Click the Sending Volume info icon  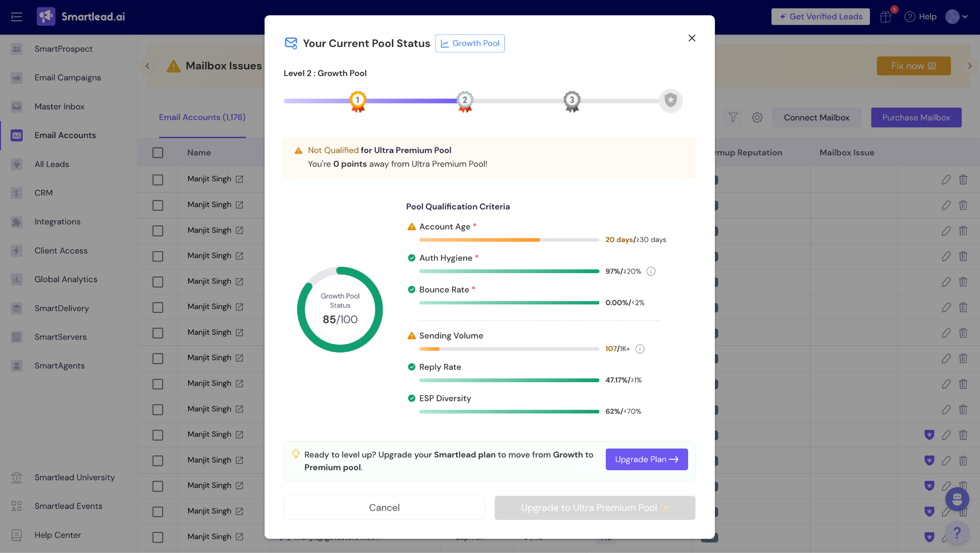point(640,349)
